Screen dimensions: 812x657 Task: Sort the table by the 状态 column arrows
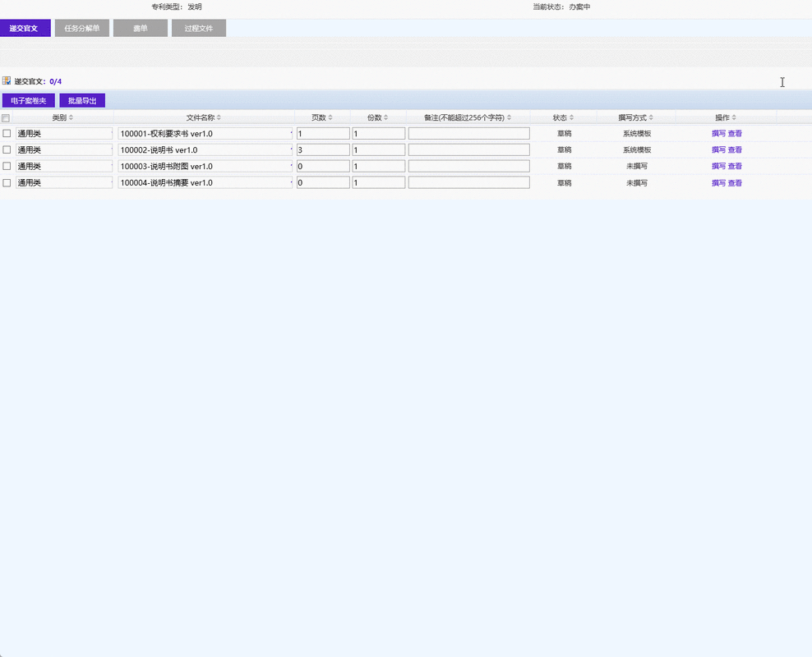click(572, 117)
